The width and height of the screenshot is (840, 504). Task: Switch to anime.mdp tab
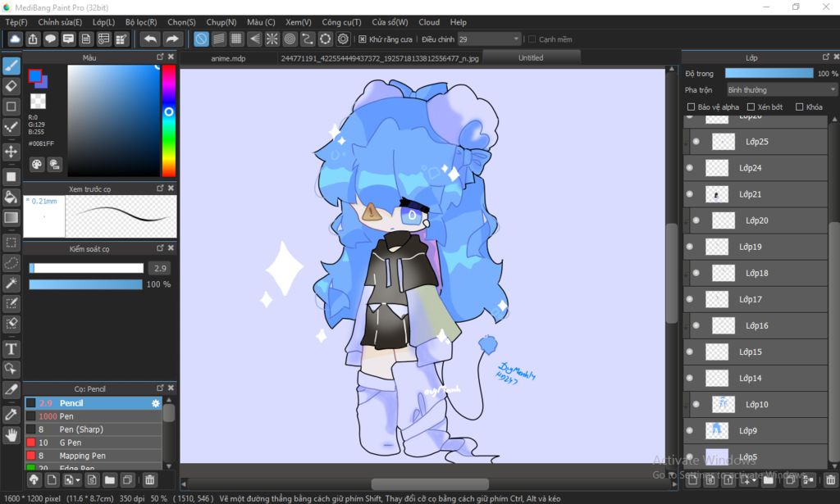(x=228, y=58)
